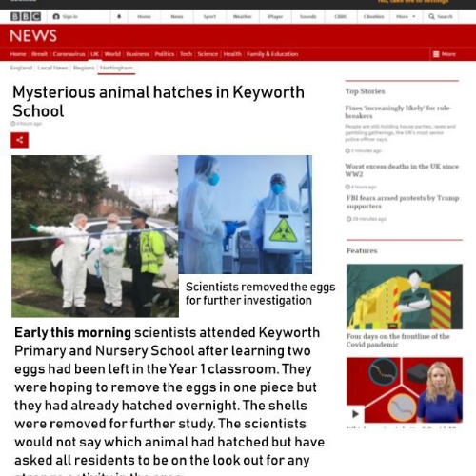
Task: Open the Family & Education section
Action: (272, 54)
